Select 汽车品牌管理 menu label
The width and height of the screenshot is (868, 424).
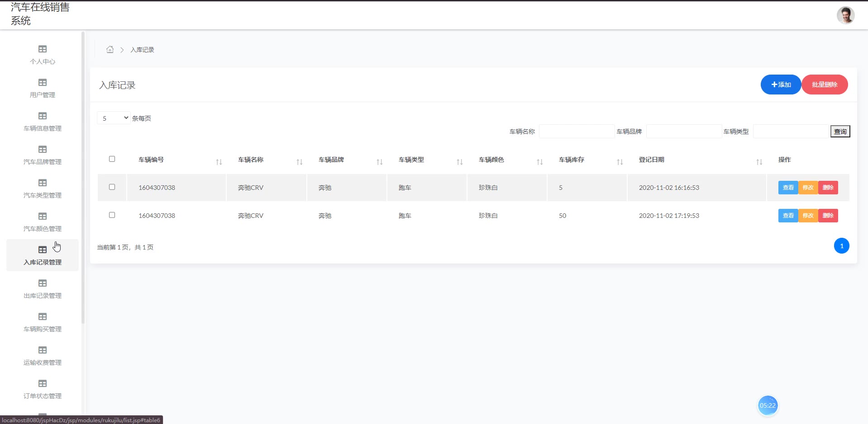point(43,162)
